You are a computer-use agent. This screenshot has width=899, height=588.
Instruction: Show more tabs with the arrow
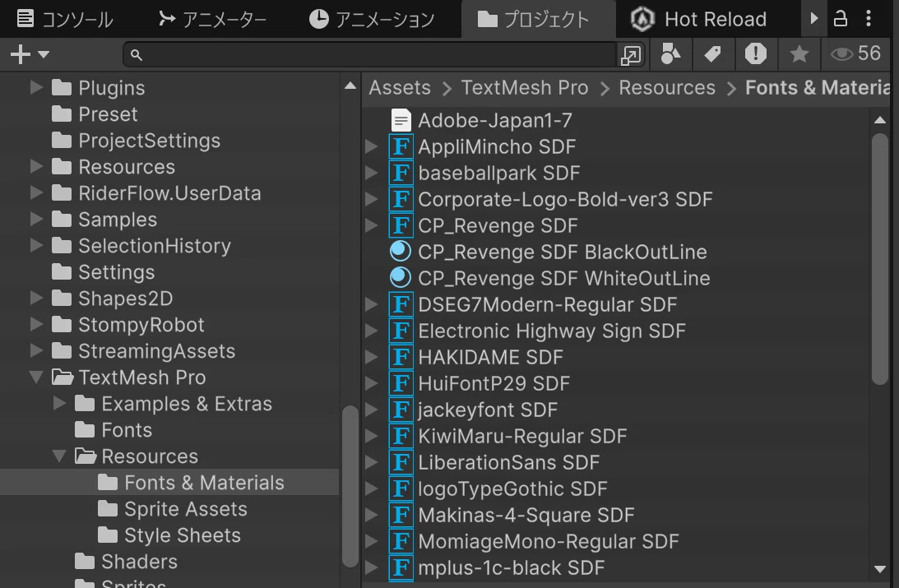814,18
